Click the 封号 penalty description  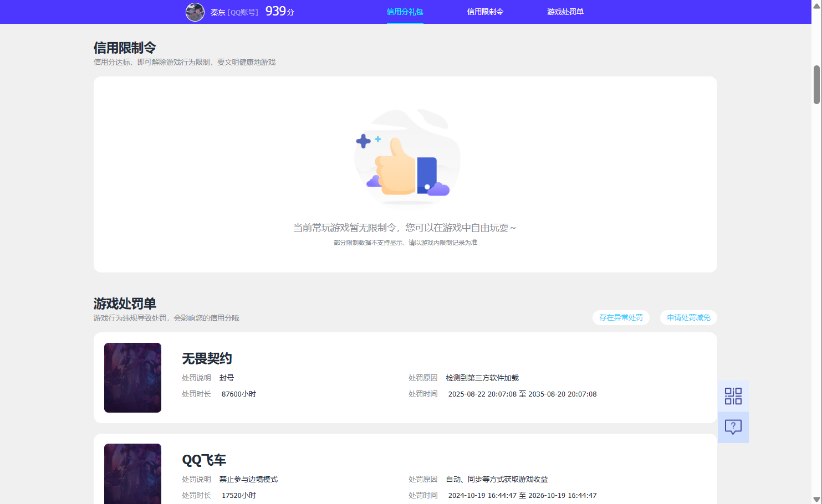(227, 378)
